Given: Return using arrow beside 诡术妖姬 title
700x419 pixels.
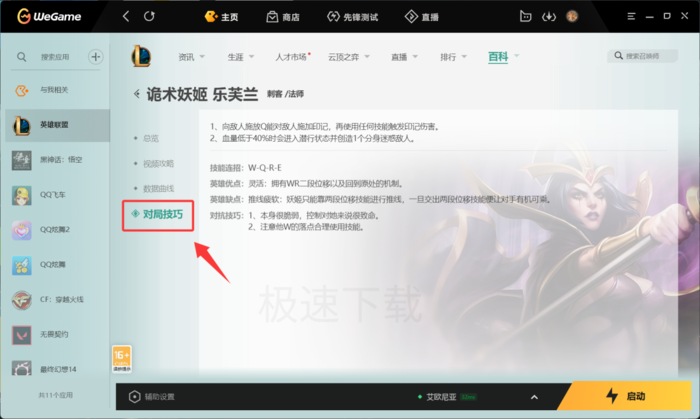Looking at the screenshot, I should (137, 94).
